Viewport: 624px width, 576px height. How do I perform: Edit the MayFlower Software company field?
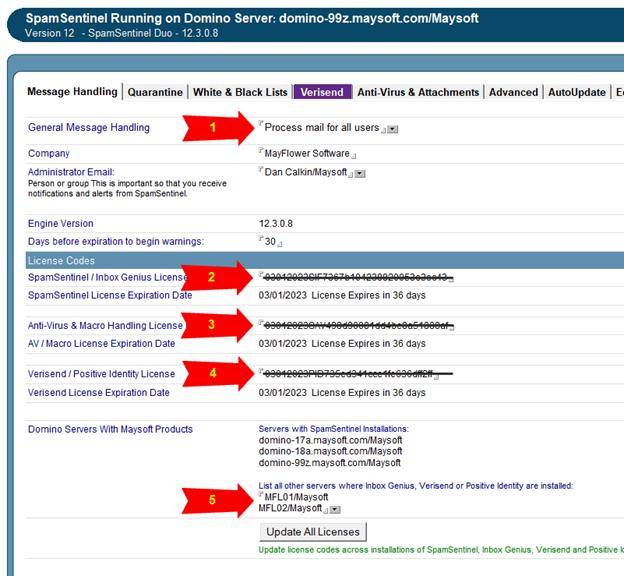(x=307, y=153)
